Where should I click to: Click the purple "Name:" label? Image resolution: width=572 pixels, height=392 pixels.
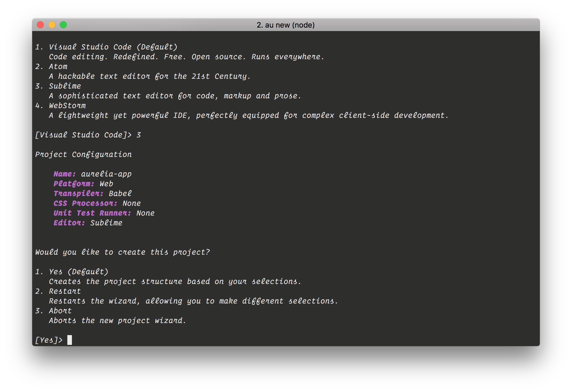point(64,174)
